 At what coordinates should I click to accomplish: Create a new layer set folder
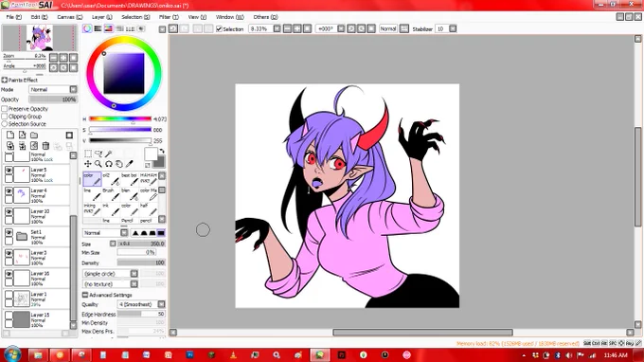[34, 135]
